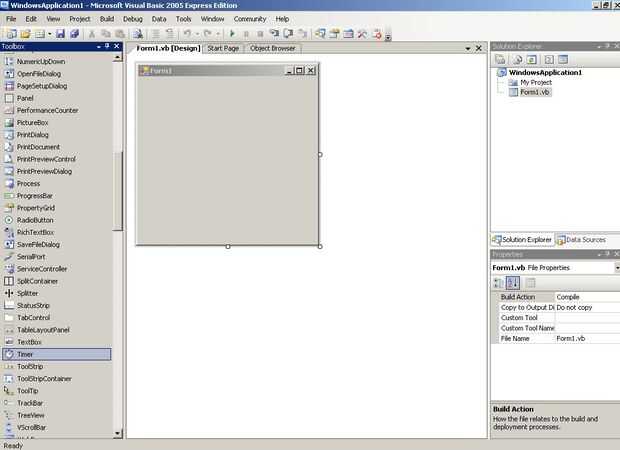Click the Copy to Output value Do not copy
Screen dimensions: 620x450
tap(574, 307)
